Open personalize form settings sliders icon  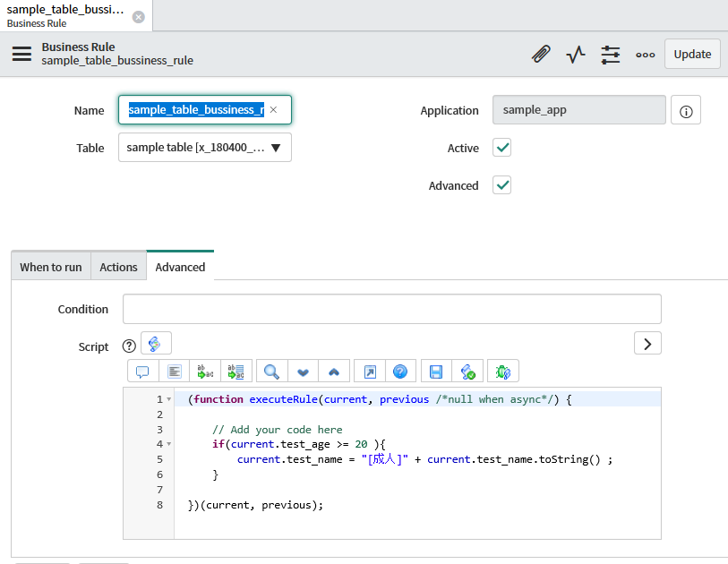[611, 55]
